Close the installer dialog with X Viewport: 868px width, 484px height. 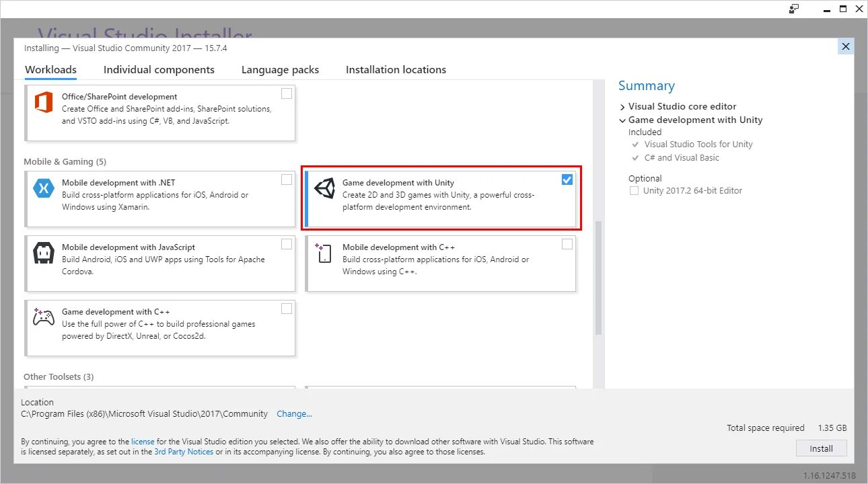point(846,46)
